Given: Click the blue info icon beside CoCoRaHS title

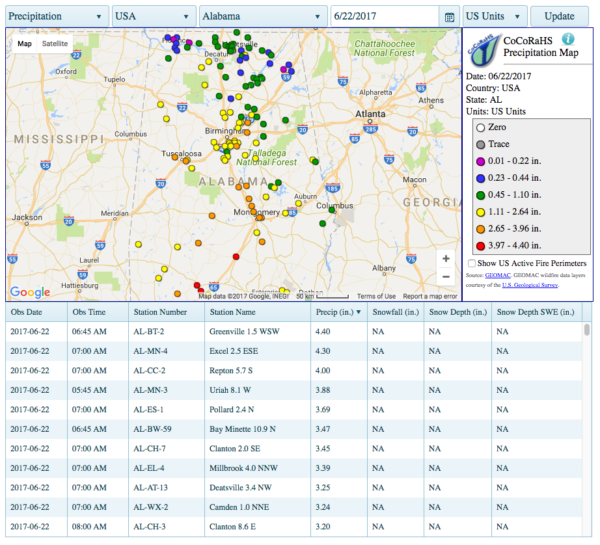Looking at the screenshot, I should click(x=568, y=39).
